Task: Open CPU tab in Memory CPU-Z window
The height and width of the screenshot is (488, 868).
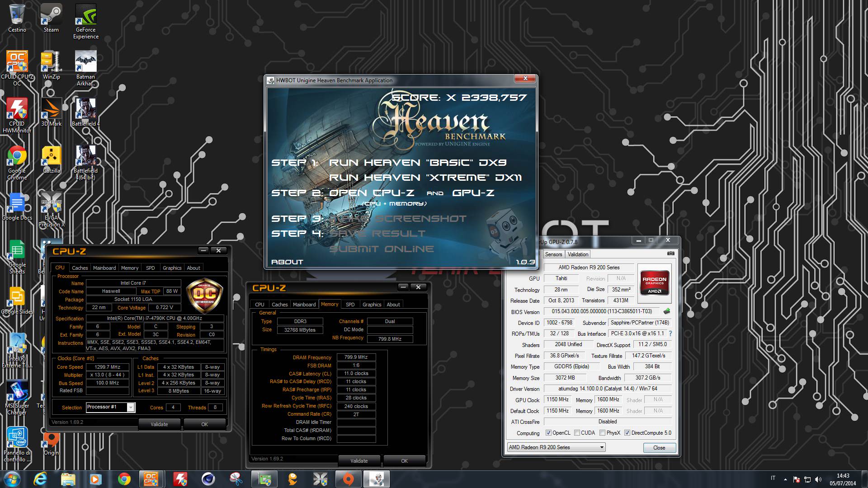Action: [x=259, y=305]
